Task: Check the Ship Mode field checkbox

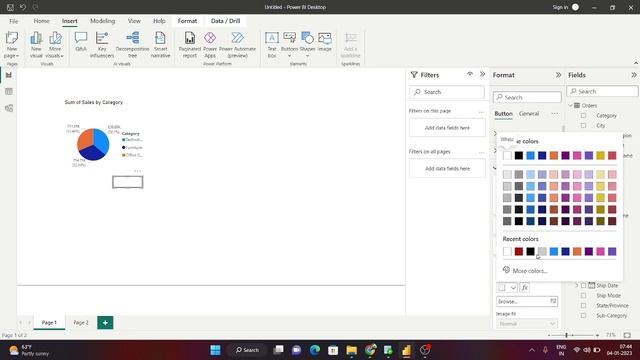Action: (583, 296)
